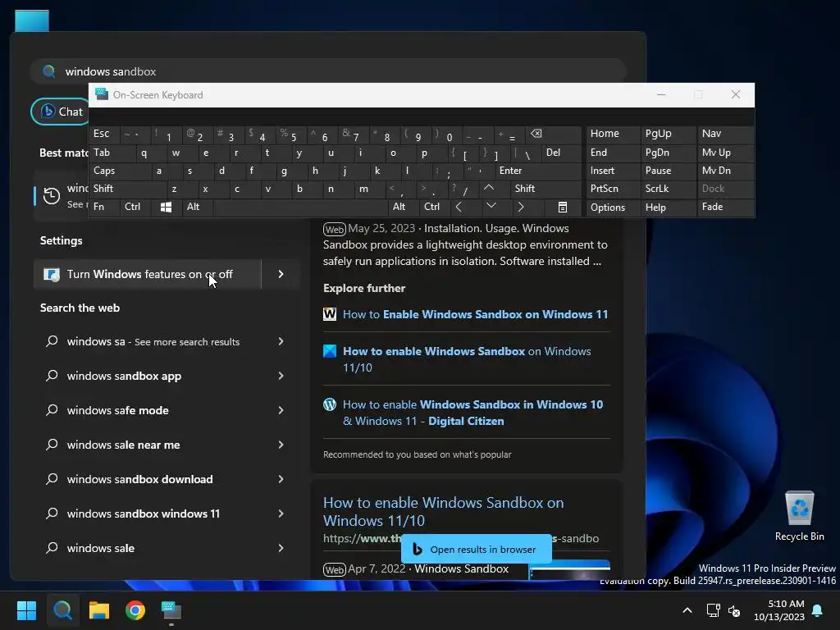Click the right arrow key on On-Screen Keyboard
Image resolution: width=840 pixels, height=630 pixels.
click(521, 207)
